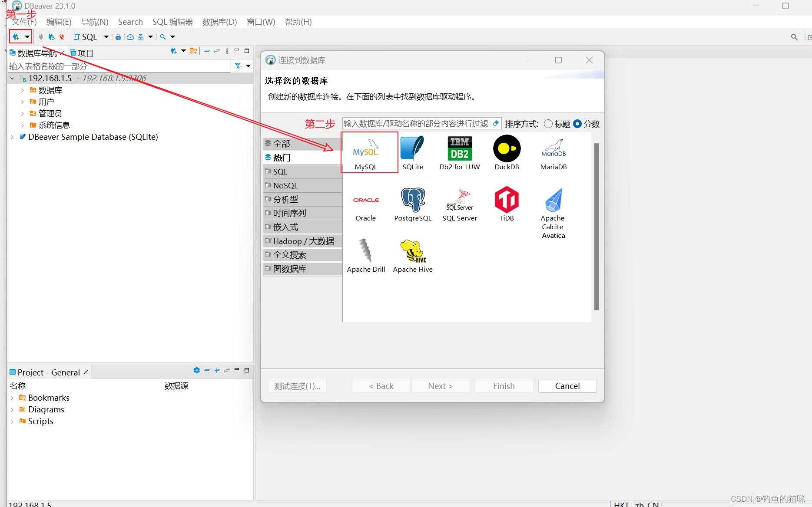Screen dimensions: 812x507
Task: Open the dashboard gauge toolbar icon
Action: click(130, 37)
